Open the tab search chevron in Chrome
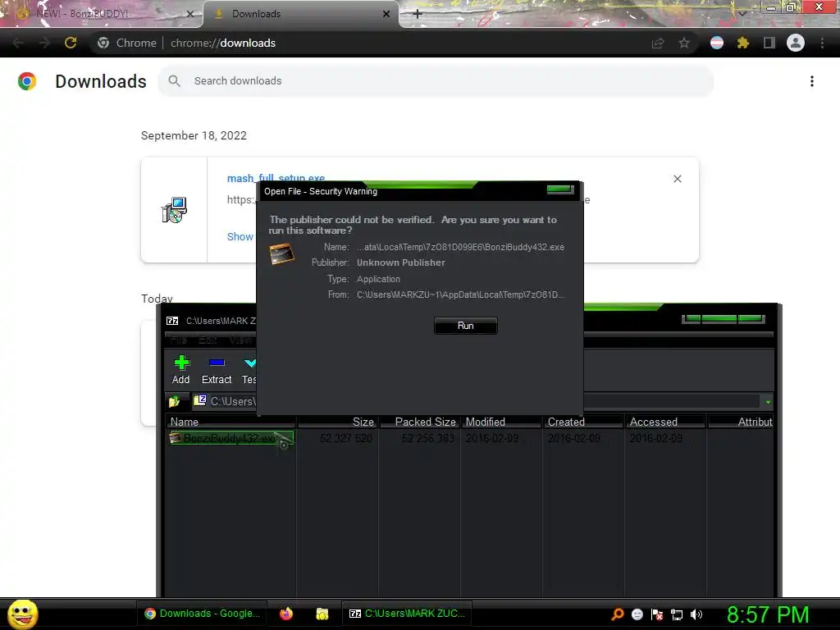The width and height of the screenshot is (840, 630). point(742,13)
